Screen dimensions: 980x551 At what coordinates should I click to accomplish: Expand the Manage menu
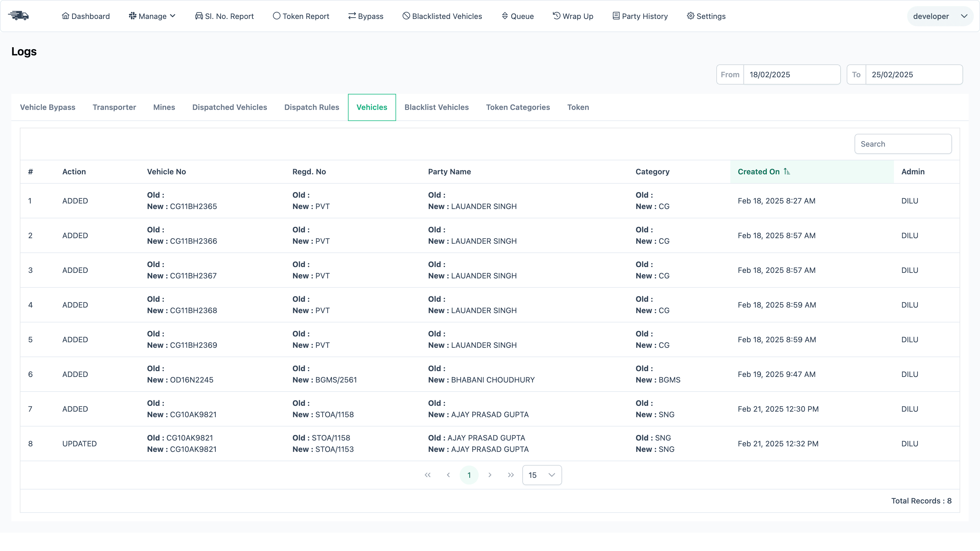pos(152,15)
